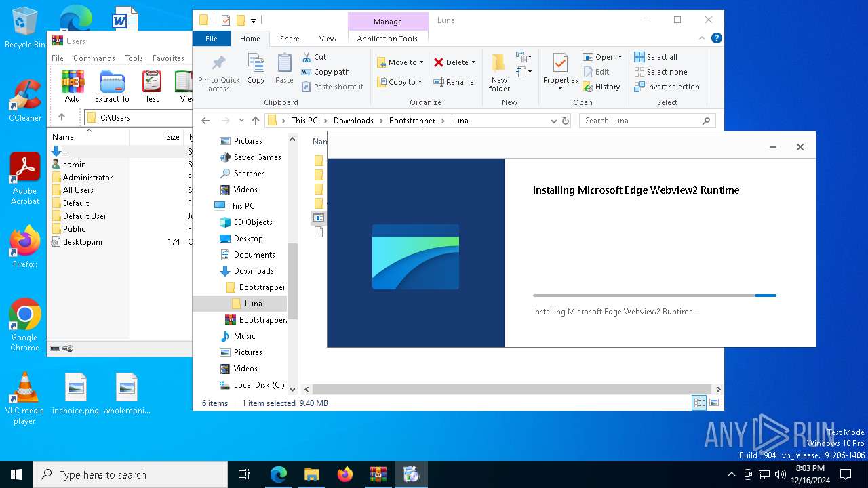
Task: Open recent locations dropdown arrow
Action: tap(241, 121)
